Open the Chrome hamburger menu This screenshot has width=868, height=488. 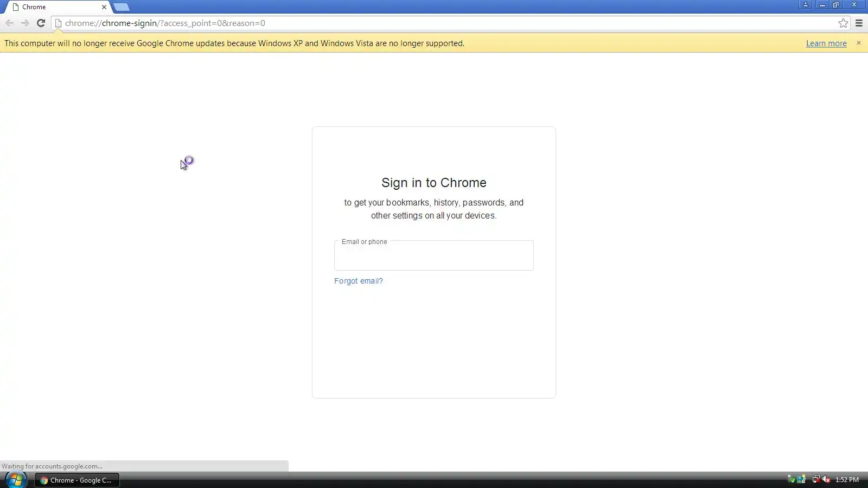tap(859, 23)
